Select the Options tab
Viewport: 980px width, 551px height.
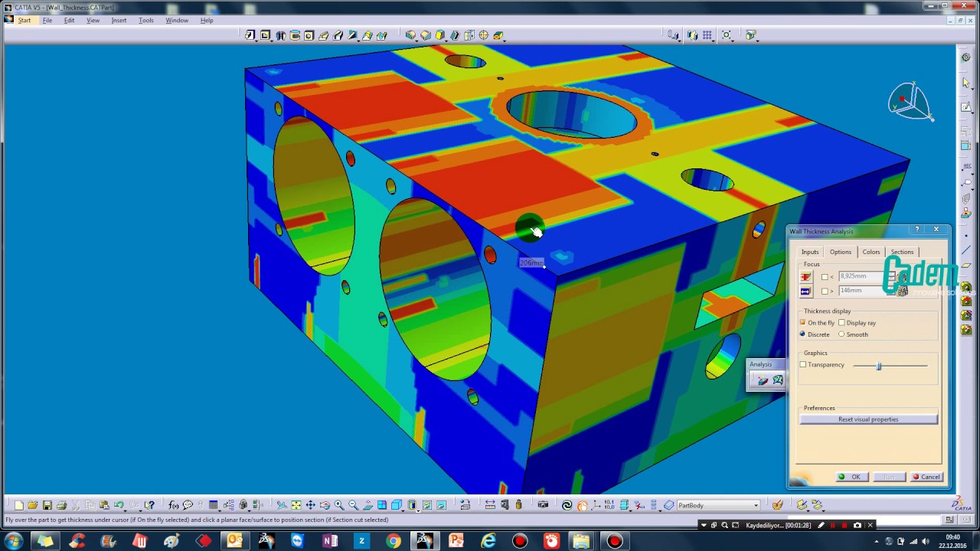[841, 252]
